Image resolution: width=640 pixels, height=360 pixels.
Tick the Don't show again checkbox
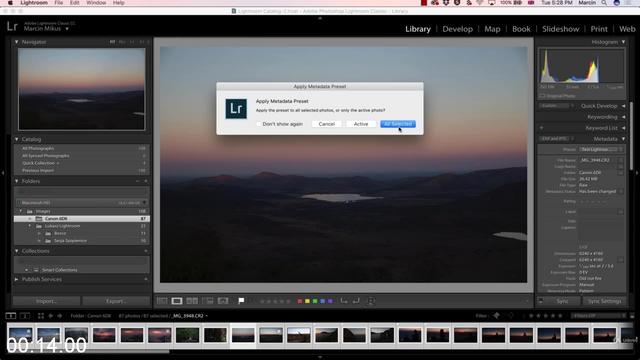[259, 124]
